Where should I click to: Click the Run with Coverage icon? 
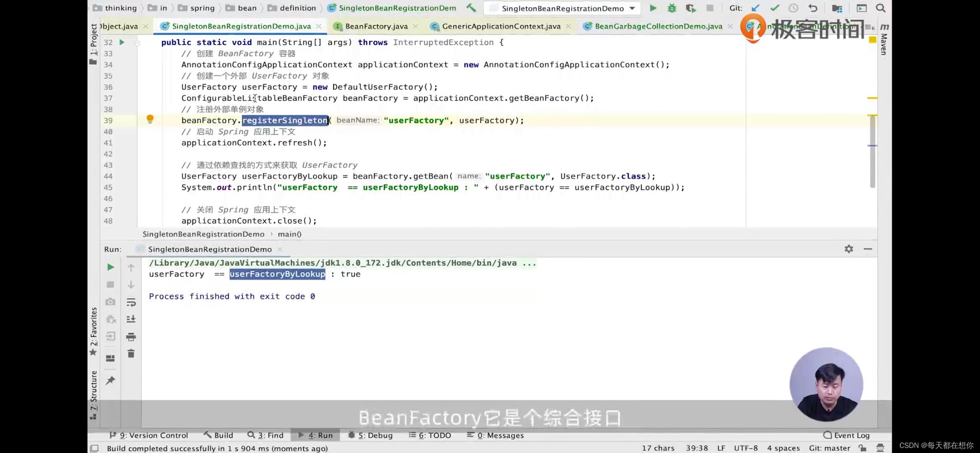tap(691, 8)
